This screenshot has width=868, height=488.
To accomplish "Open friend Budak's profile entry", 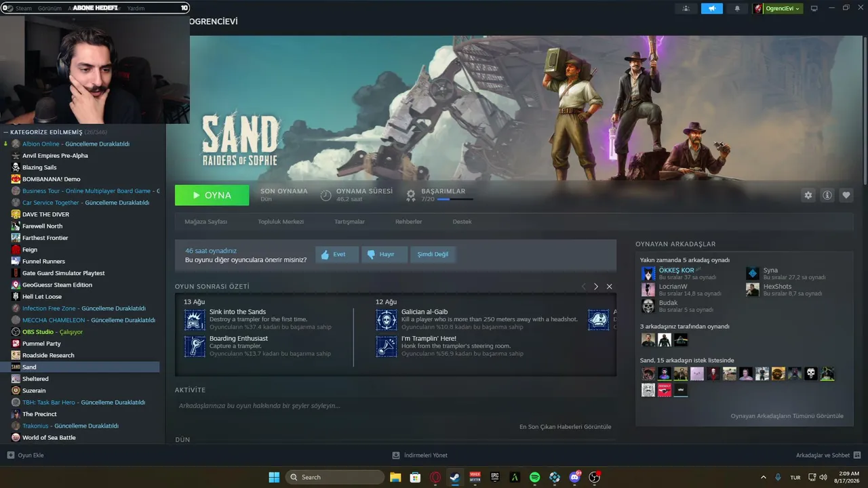I will 678,306.
